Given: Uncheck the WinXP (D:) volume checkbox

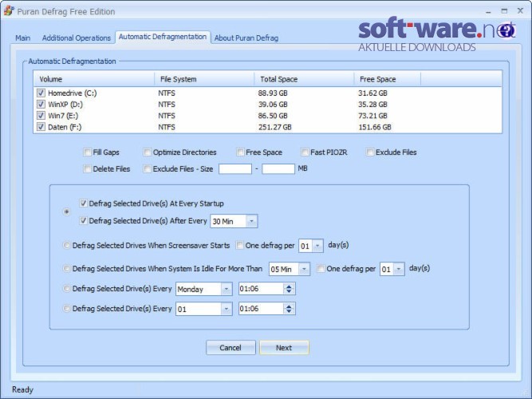Looking at the screenshot, I should [x=41, y=104].
